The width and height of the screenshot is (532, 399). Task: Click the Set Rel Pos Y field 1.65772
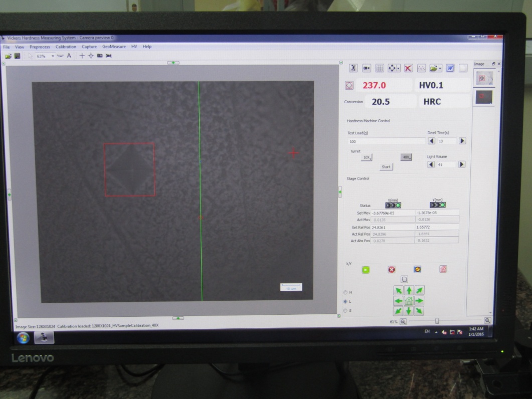pos(437,227)
